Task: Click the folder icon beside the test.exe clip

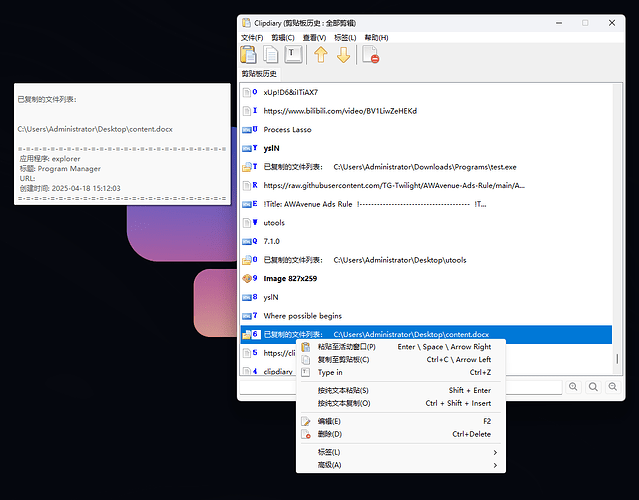Action: (x=247, y=167)
